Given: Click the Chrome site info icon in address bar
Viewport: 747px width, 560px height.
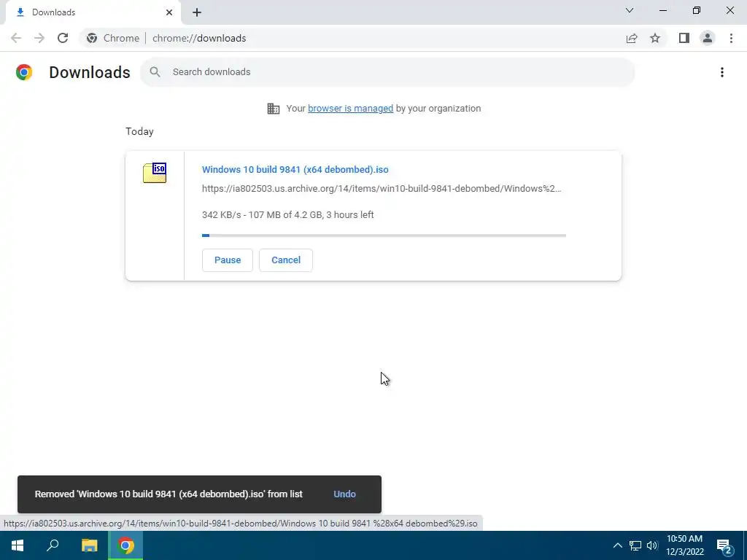Looking at the screenshot, I should pyautogui.click(x=92, y=38).
